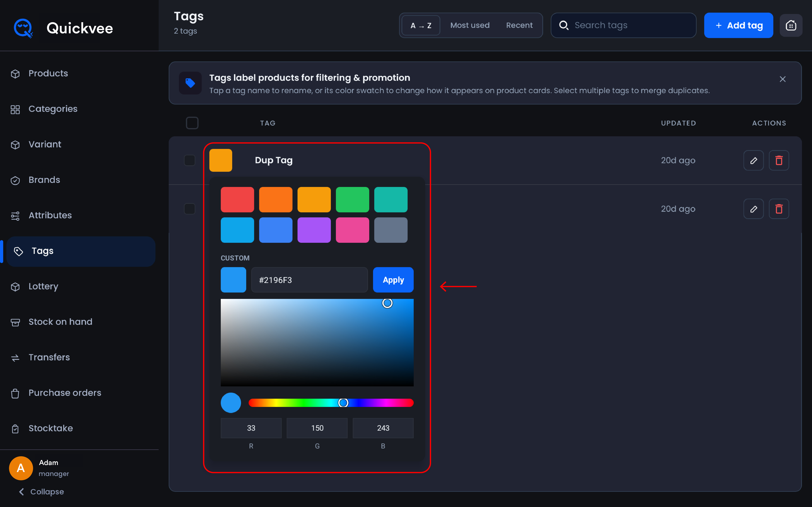
Task: Pick the teal preset color
Action: tap(391, 200)
